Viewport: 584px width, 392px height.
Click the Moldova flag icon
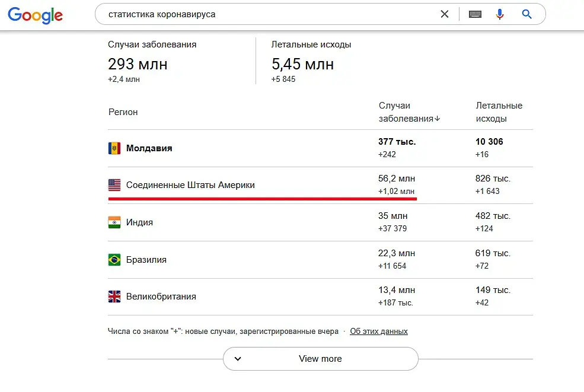(x=114, y=148)
